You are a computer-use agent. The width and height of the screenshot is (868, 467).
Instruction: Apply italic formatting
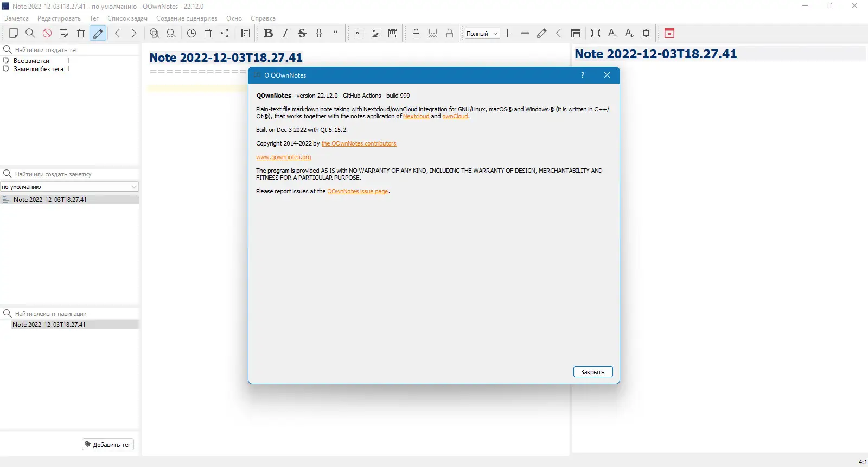(285, 33)
